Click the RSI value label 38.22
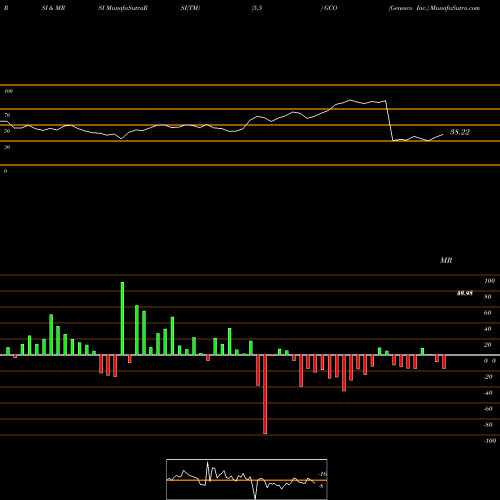This screenshot has width=500, height=500. 460,132
